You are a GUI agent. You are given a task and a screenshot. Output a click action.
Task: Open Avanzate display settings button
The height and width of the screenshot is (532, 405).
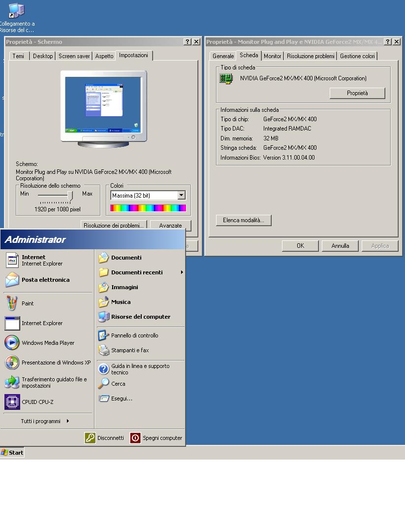click(170, 225)
